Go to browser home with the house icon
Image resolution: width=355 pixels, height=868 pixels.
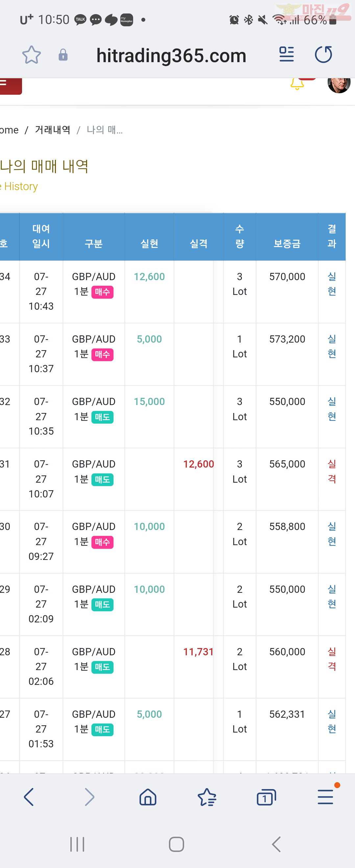[x=148, y=797]
